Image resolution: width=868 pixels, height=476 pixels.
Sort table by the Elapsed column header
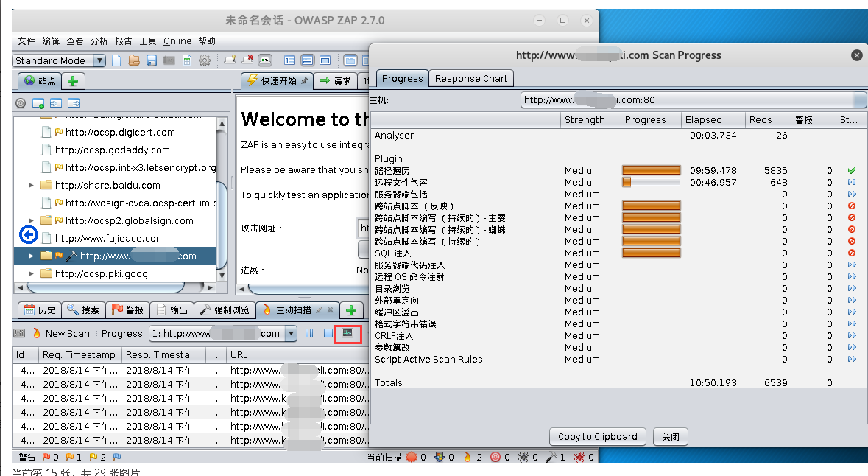coord(713,119)
